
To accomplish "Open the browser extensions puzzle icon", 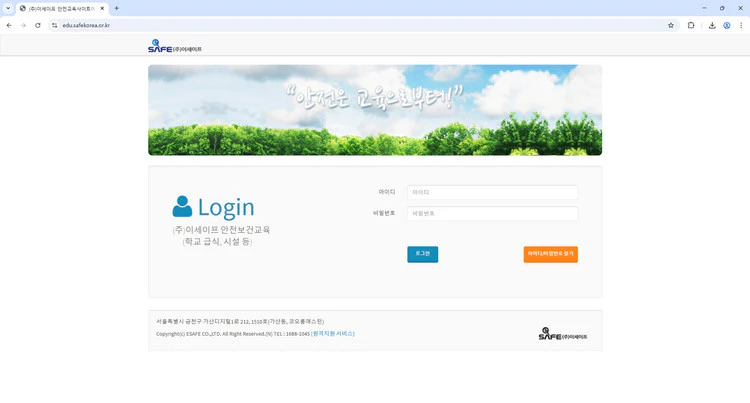I will pos(691,25).
